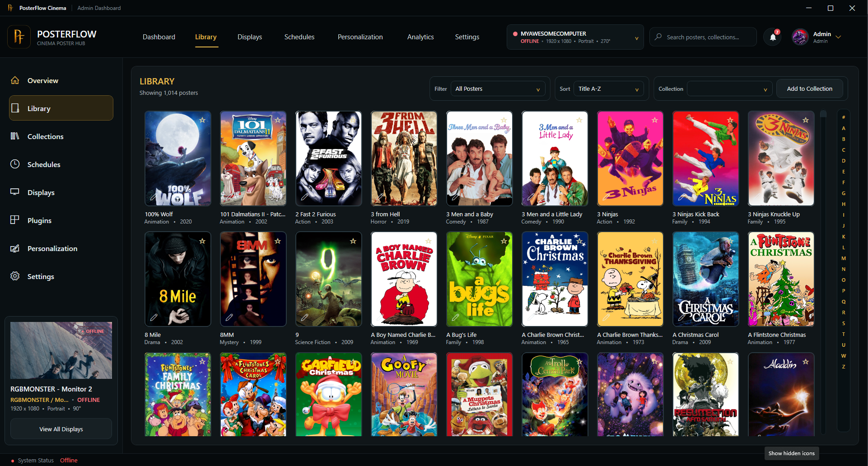The width and height of the screenshot is (868, 466).
Task: Open Collections via its books icon
Action: tap(15, 136)
